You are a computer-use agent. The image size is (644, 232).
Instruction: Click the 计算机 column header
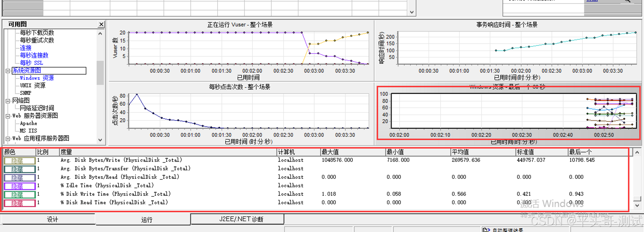(x=299, y=152)
